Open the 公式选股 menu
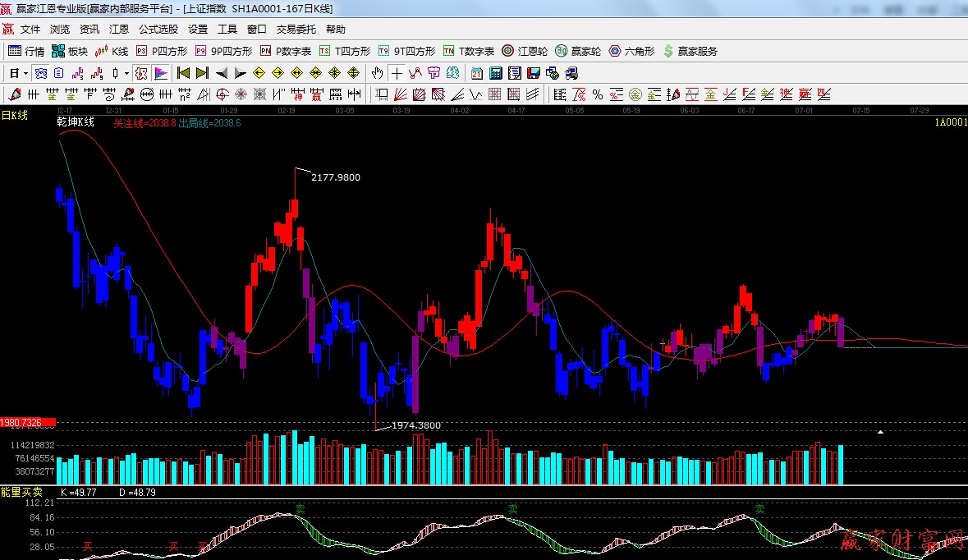Viewport: 968px width, 560px height. point(158,29)
